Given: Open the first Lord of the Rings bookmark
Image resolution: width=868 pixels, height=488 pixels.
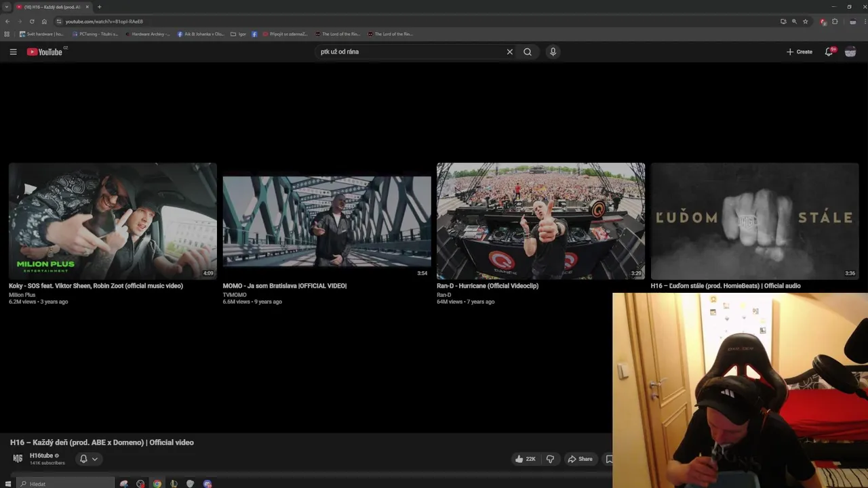Looking at the screenshot, I should tap(338, 34).
